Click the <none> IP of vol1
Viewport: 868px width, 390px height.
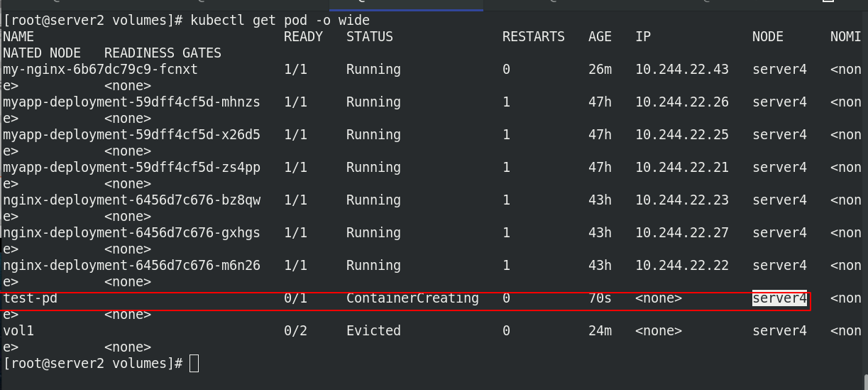point(659,331)
